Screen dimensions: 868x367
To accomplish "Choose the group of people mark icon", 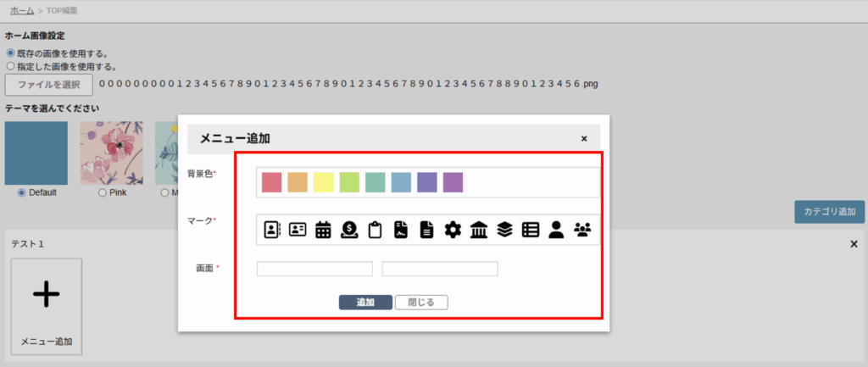I will point(583,229).
